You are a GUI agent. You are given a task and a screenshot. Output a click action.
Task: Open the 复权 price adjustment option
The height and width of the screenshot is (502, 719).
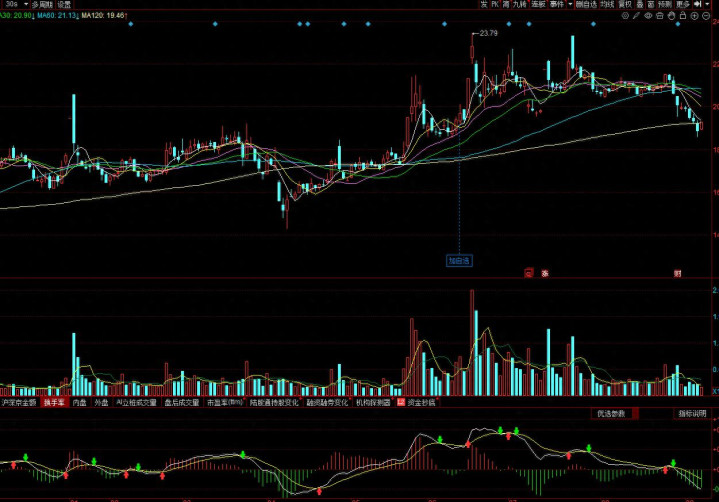pyautogui.click(x=625, y=4)
